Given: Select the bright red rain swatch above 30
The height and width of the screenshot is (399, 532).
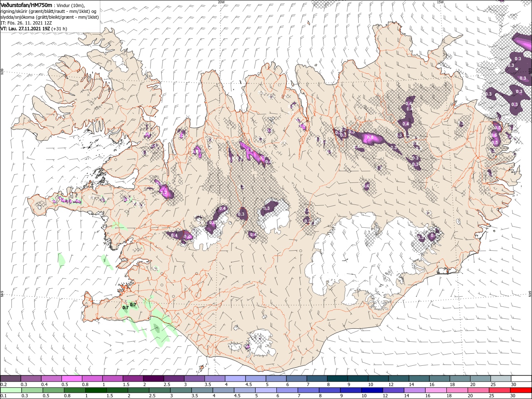Looking at the screenshot, I should click(521, 390).
